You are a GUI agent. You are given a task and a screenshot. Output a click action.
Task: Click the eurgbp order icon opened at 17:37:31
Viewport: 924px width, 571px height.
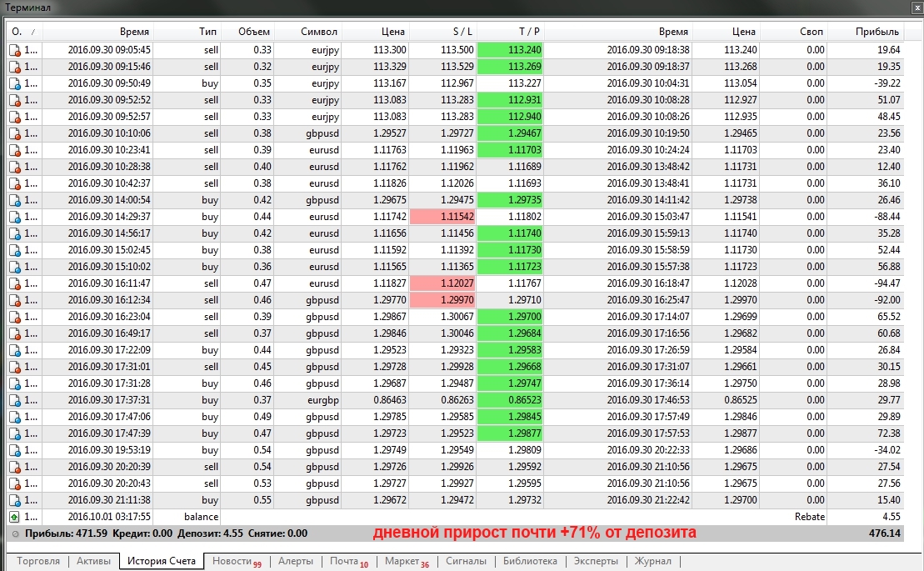tap(15, 401)
